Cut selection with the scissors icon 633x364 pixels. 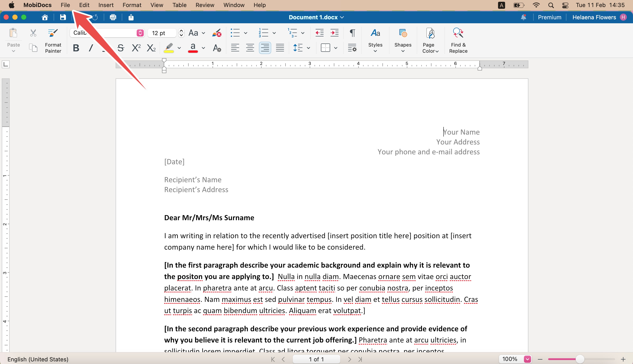coord(33,33)
